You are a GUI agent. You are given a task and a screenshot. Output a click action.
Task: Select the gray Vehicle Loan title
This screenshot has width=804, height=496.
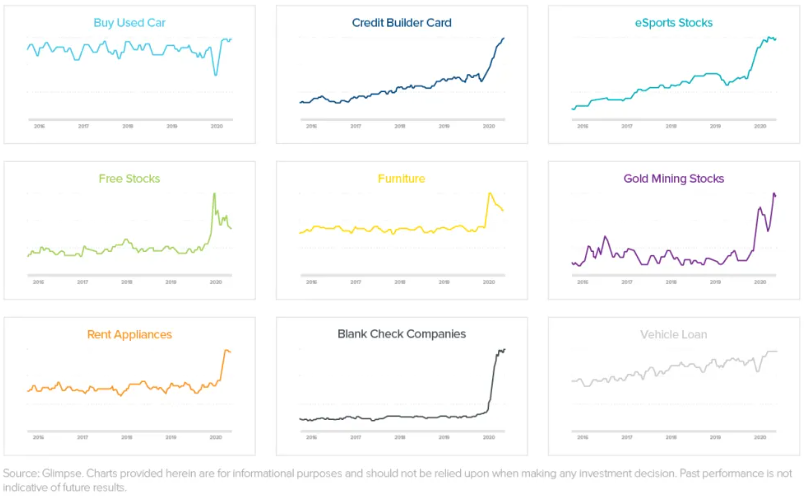pyautogui.click(x=674, y=334)
